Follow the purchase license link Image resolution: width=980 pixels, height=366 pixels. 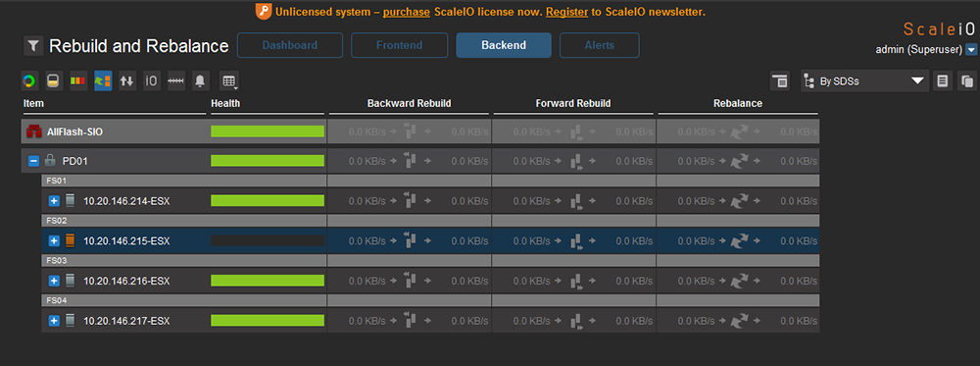pyautogui.click(x=407, y=12)
